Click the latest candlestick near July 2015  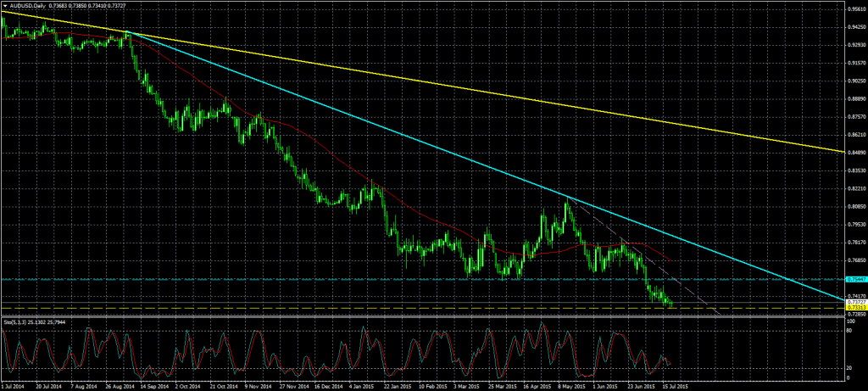671,302
